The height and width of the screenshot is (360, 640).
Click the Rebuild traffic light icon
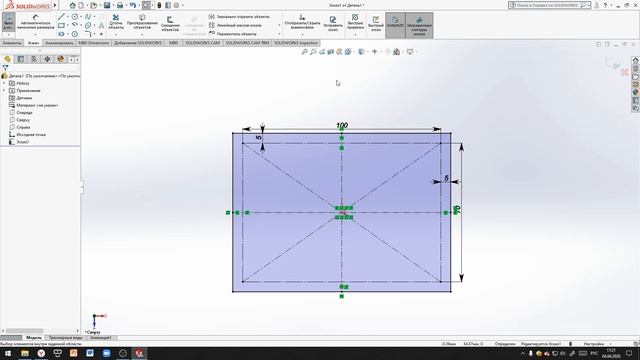(159, 5)
